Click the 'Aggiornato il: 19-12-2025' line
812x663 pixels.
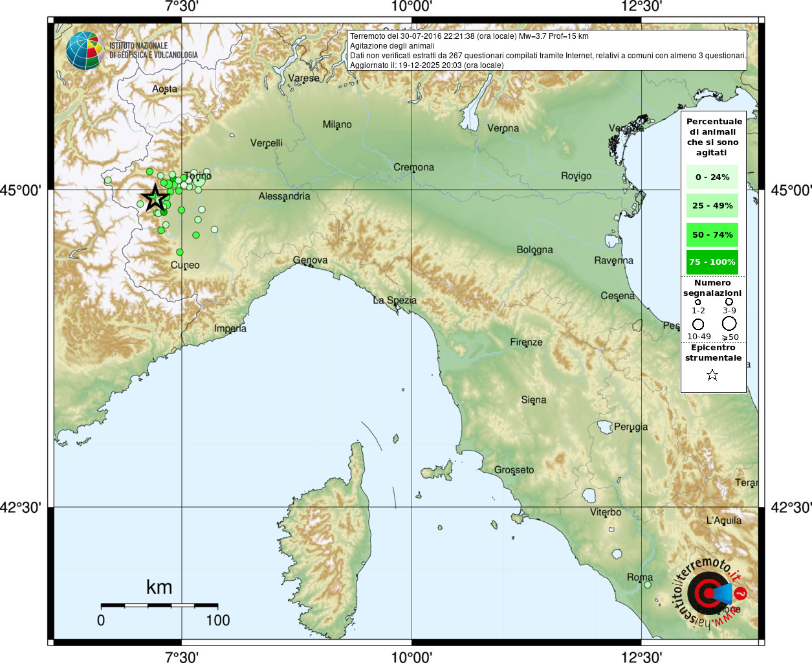426,65
